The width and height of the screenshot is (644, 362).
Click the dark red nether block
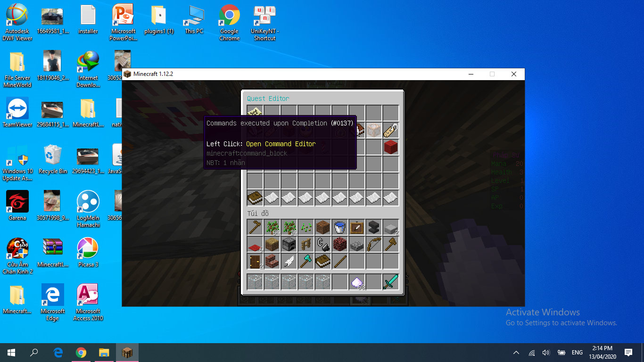pyautogui.click(x=340, y=244)
